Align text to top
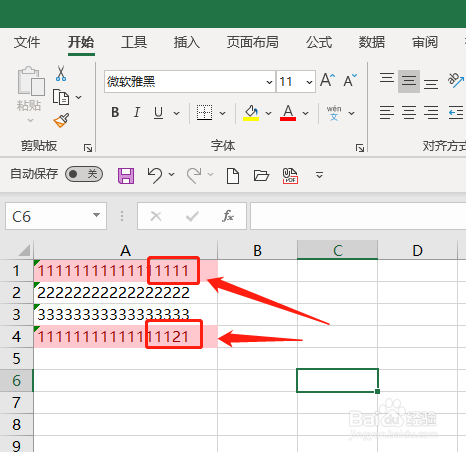Viewport: 466px width, 452px height. 387,79
